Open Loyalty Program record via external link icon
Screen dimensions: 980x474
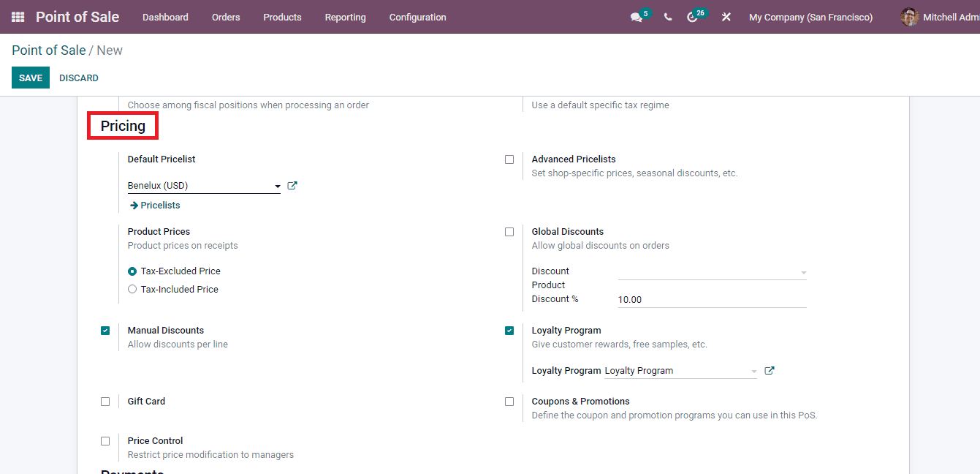click(769, 370)
